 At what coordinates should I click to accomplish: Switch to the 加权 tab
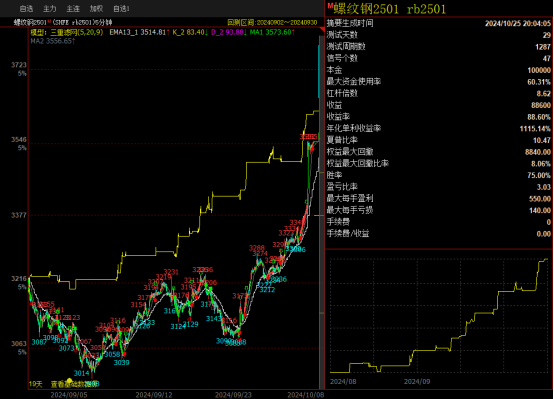coord(96,8)
